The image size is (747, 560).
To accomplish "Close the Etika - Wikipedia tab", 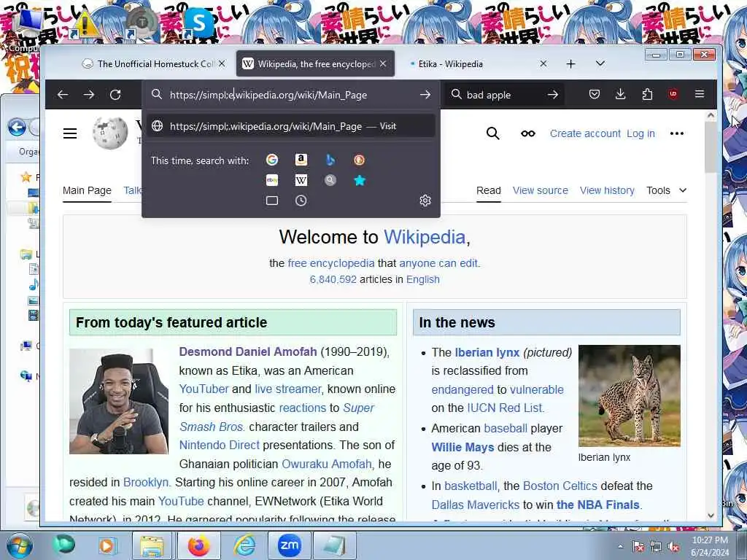I will pyautogui.click(x=543, y=63).
